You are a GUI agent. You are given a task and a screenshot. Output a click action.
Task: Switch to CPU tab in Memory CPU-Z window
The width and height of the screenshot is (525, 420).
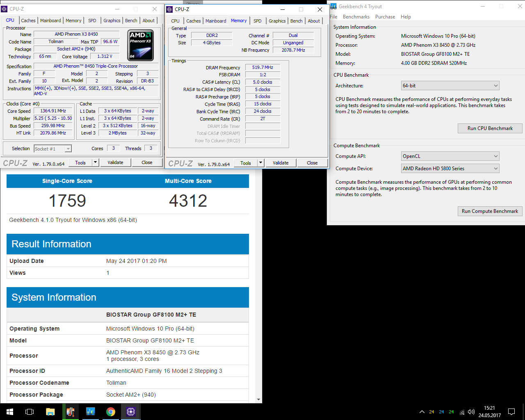pos(175,21)
